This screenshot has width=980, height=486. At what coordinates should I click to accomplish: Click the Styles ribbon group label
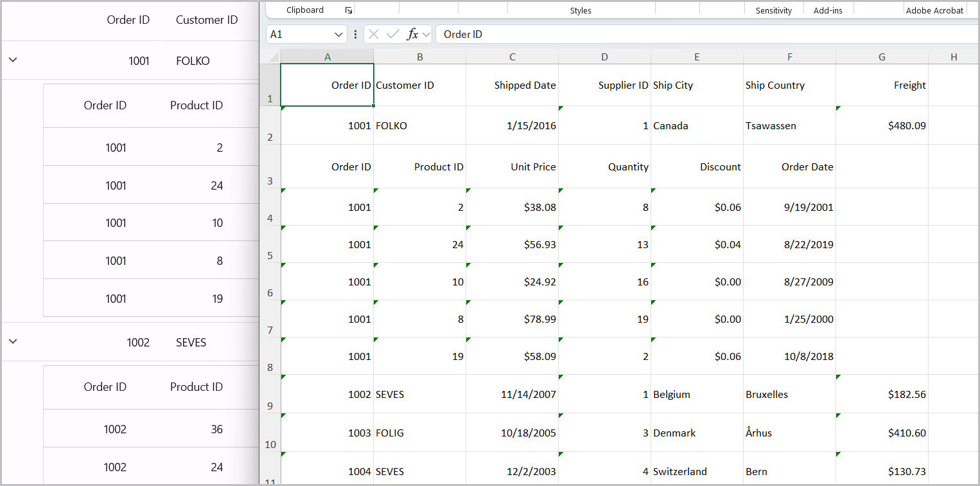(x=581, y=10)
